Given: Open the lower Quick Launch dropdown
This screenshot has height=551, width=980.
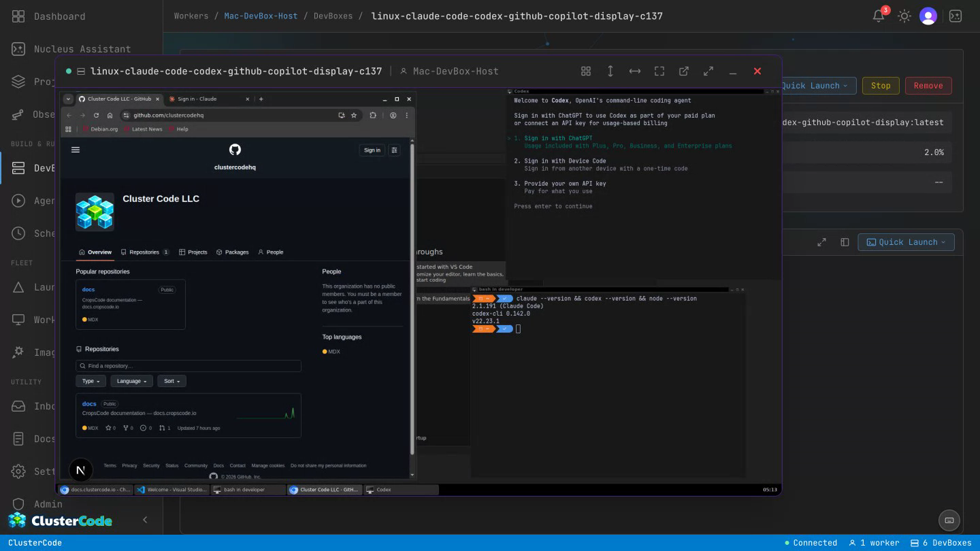Looking at the screenshot, I should pyautogui.click(x=906, y=242).
